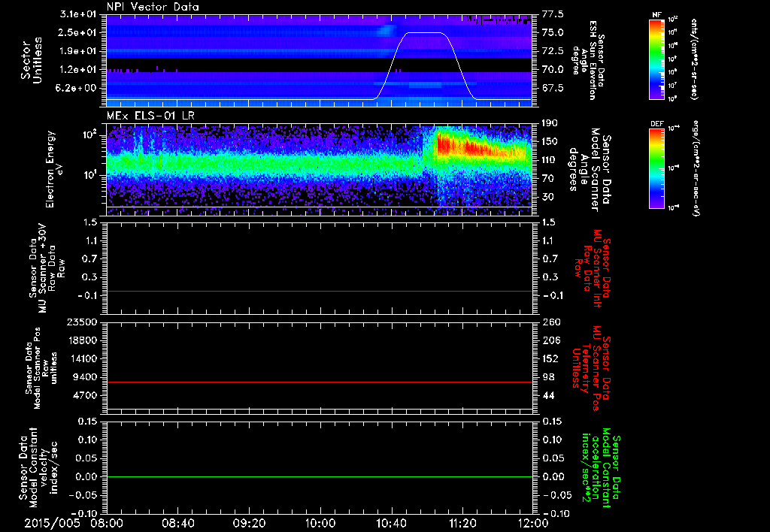The image size is (770, 532).
Task: Click the Model Scanner Pos Raw axis title
Action: (41, 368)
